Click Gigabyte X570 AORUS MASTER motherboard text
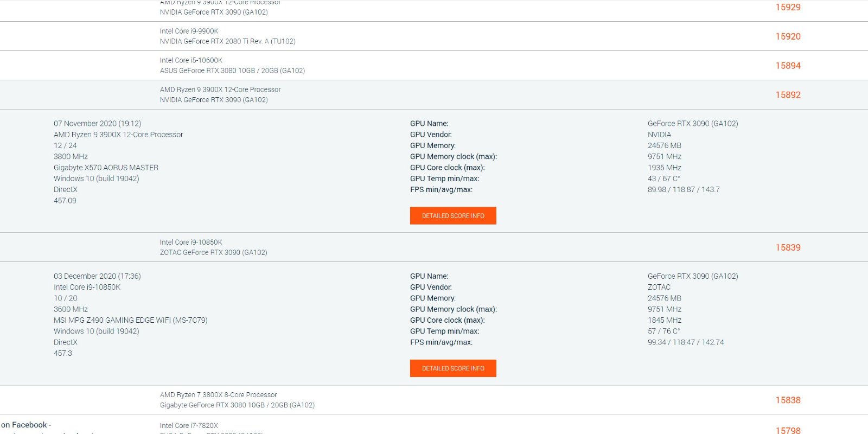 click(106, 168)
